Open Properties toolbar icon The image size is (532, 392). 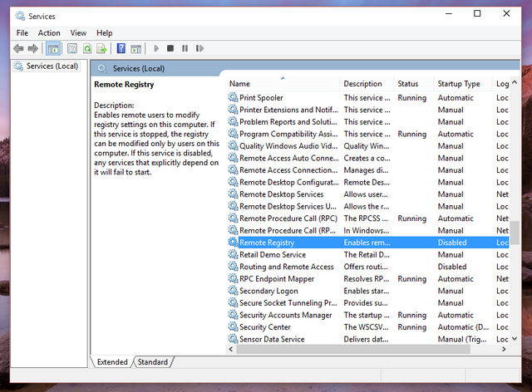coord(72,48)
